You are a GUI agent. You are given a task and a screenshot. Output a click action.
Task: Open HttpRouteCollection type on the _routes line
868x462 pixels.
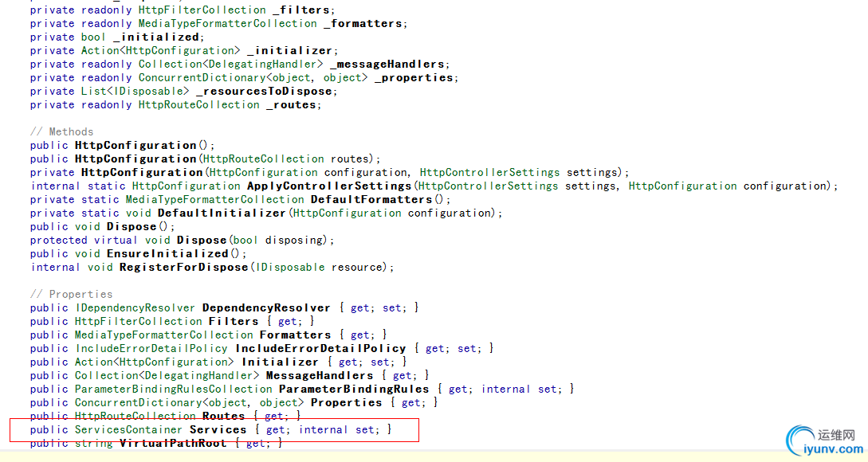pos(198,104)
